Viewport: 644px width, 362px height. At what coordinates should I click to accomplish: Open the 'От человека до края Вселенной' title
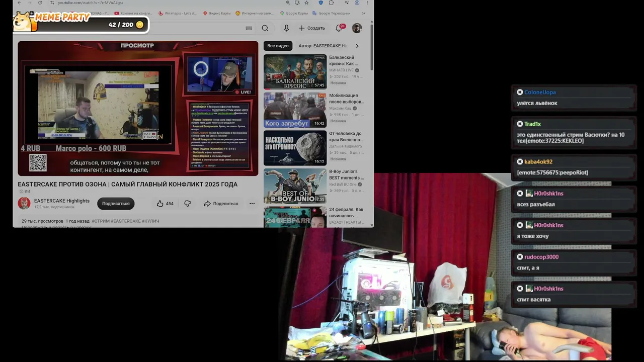coord(346,136)
